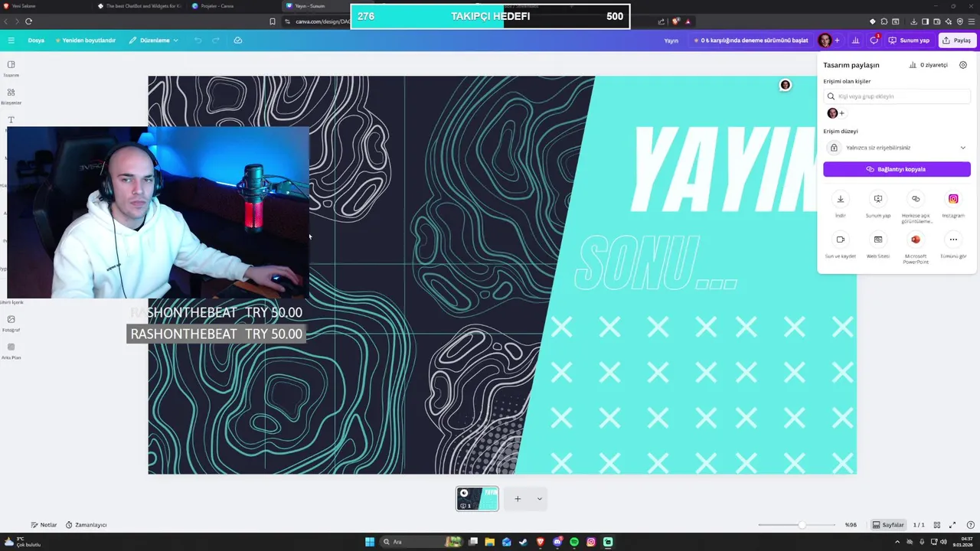980x551 pixels.
Task: Open the Canva hamburger main menu
Action: point(11,41)
